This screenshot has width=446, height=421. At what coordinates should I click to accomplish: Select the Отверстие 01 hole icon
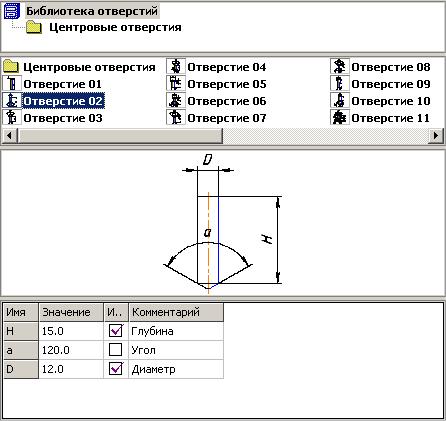(x=12, y=84)
